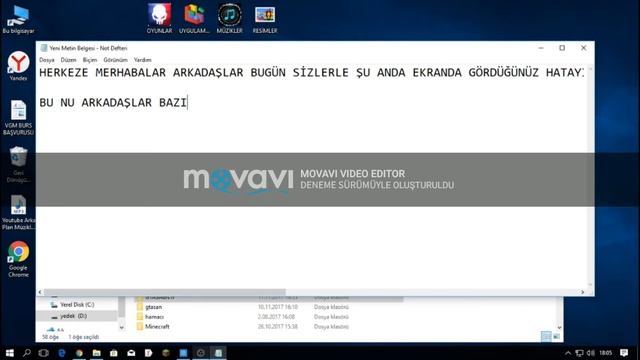The width and height of the screenshot is (640, 360).
Task: Click the Notepad title bar icon
Action: tap(44, 48)
